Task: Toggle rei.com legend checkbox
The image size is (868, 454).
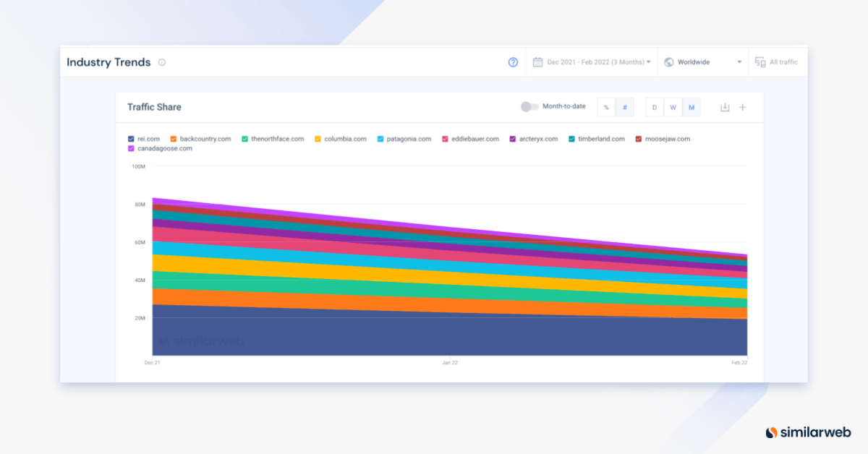Action: click(x=131, y=139)
